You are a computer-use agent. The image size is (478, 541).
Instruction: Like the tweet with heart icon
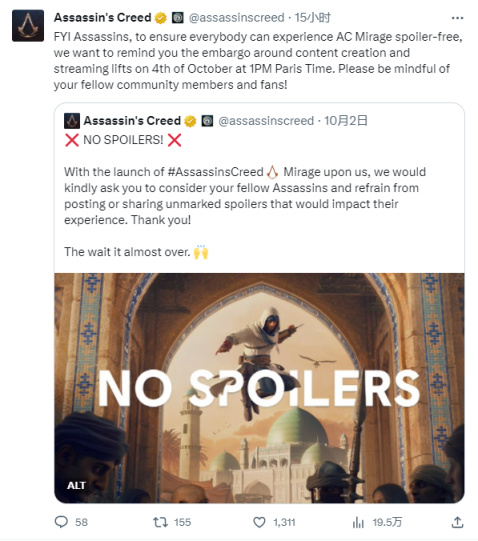click(259, 522)
